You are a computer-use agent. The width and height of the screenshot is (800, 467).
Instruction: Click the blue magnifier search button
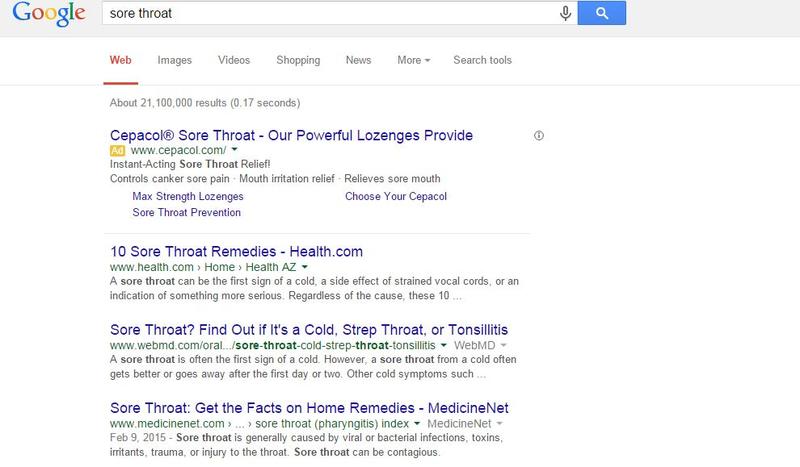(x=602, y=13)
